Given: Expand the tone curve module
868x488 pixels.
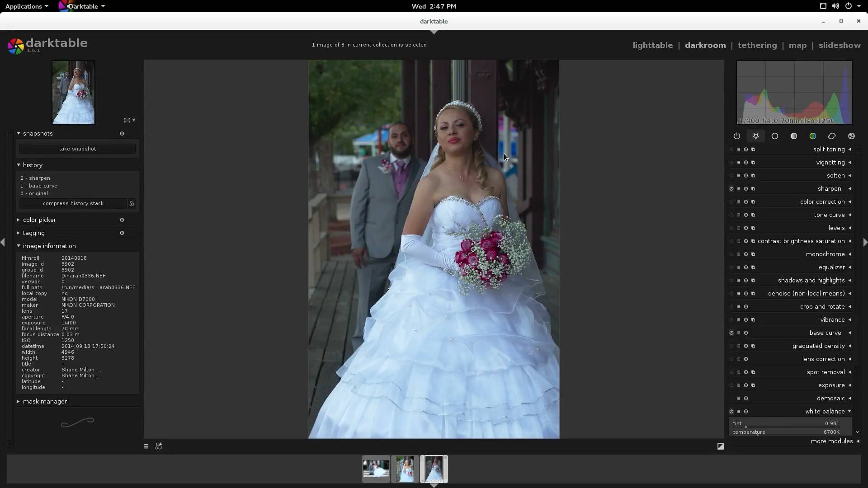Looking at the screenshot, I should point(829,215).
